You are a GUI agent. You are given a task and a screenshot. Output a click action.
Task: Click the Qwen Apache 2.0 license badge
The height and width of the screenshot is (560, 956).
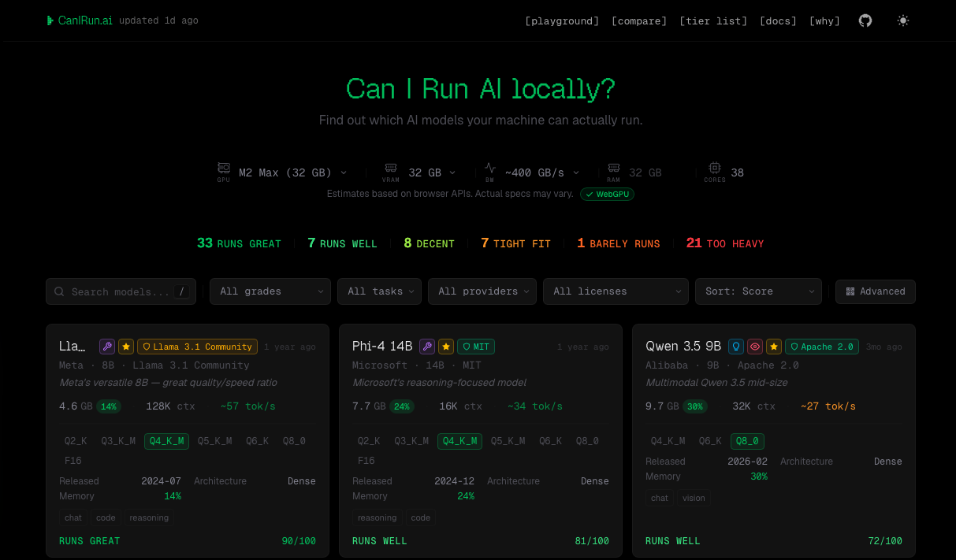tap(822, 347)
